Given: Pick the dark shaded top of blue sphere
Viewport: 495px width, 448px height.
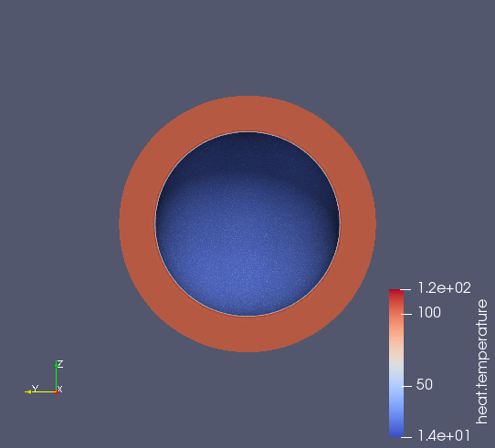Looking at the screenshot, I should pyautogui.click(x=247, y=151).
